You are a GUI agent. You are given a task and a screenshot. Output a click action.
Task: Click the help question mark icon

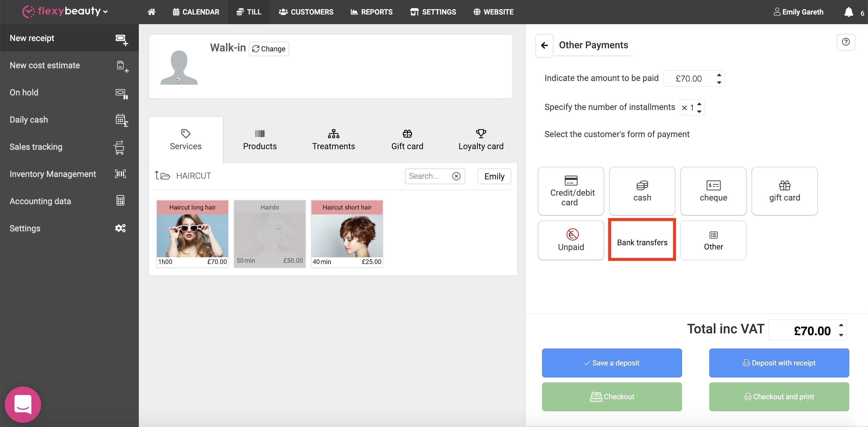coord(845,42)
